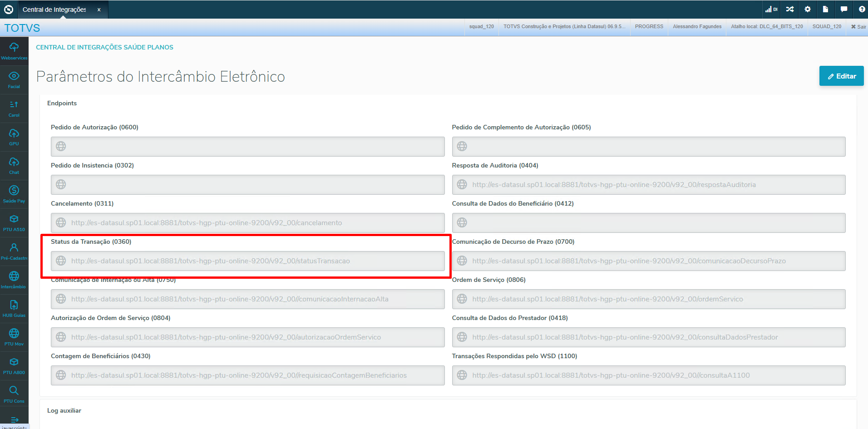This screenshot has height=429, width=868.
Task: Click the Consulta de Dados do Beneficiário field
Action: pyautogui.click(x=648, y=223)
